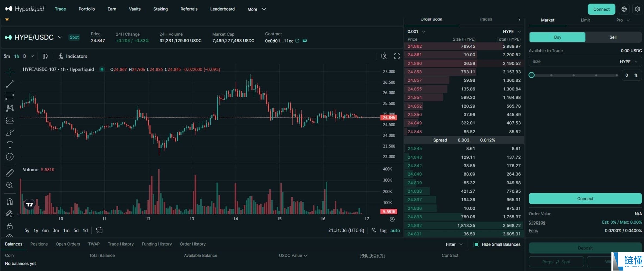The width and height of the screenshot is (644, 271).
Task: Select the Limit order tab
Action: point(585,20)
